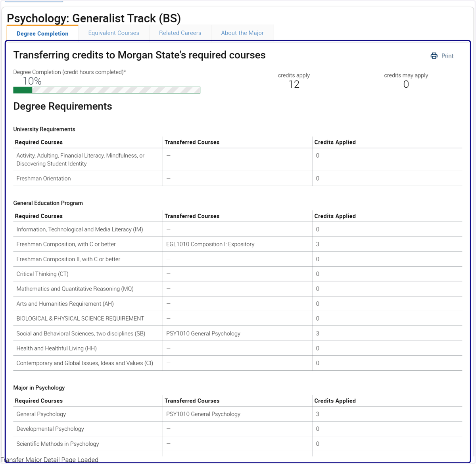This screenshot has height=464, width=476.
Task: Click the Major in Psychology section label
Action: pos(39,388)
